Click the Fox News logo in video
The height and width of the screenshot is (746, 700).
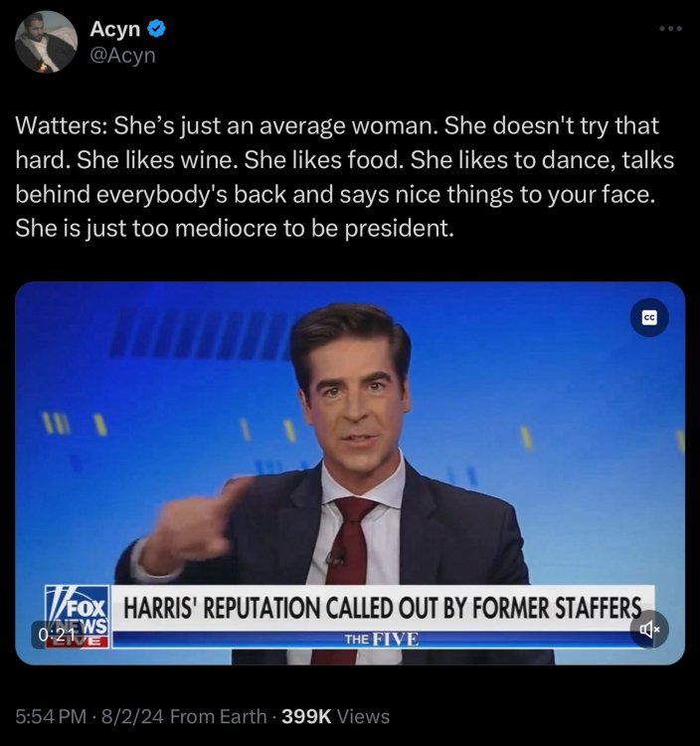coord(78,611)
